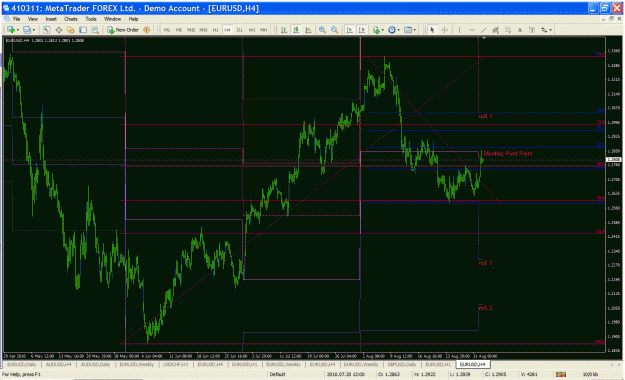
Task: Toggle the Market Watch window icon
Action: [47, 30]
